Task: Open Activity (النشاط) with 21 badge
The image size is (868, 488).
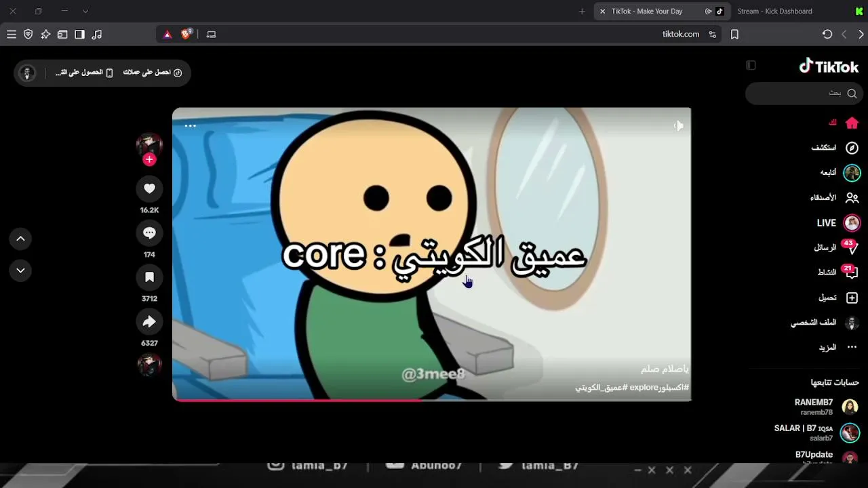Action: pos(837,272)
